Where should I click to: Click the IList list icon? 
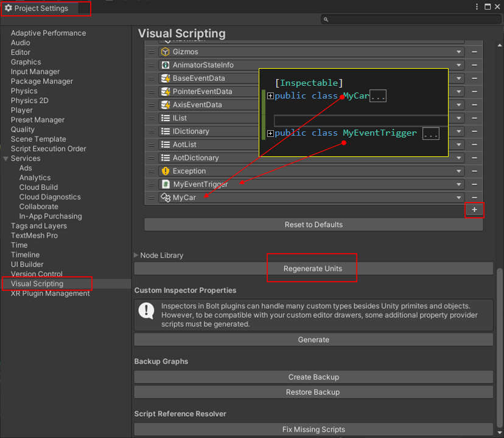pos(166,118)
